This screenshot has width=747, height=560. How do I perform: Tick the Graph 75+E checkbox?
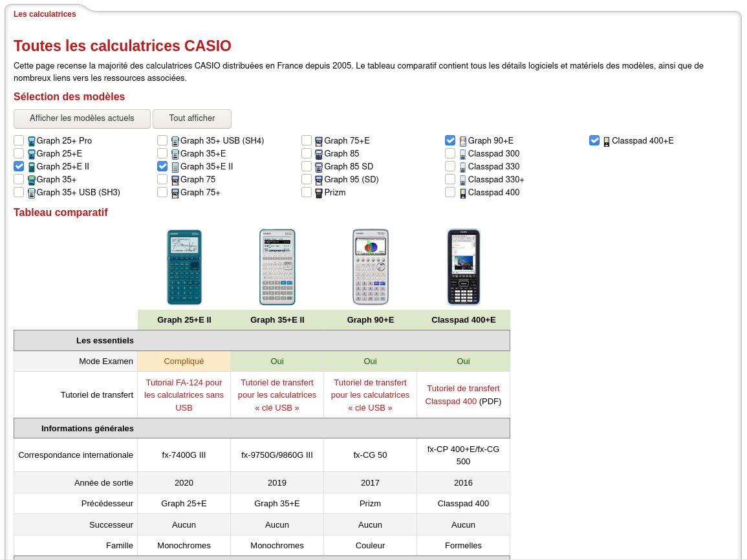coord(307,140)
